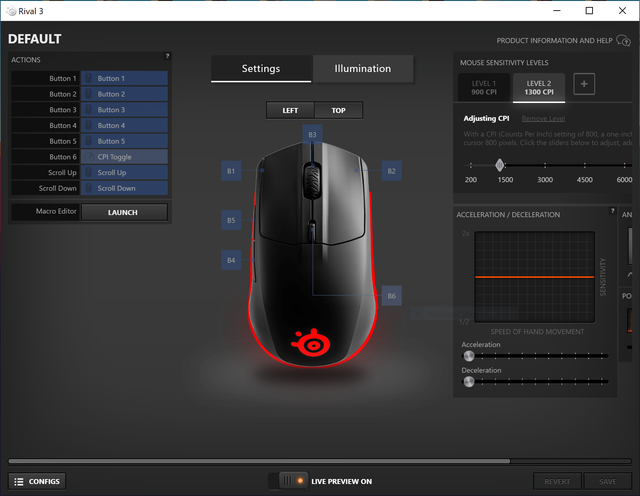640x496 pixels.
Task: Click the CPI slider handle
Action: [x=500, y=165]
